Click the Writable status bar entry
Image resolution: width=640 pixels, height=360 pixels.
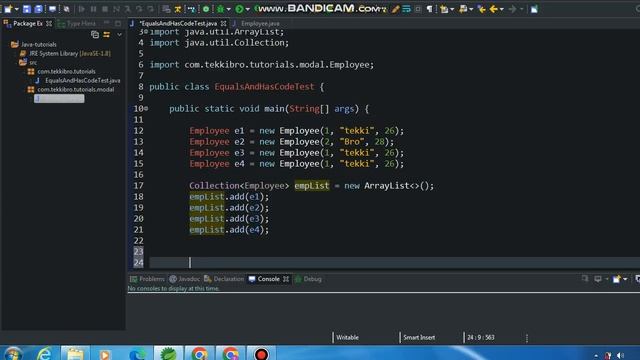click(347, 338)
